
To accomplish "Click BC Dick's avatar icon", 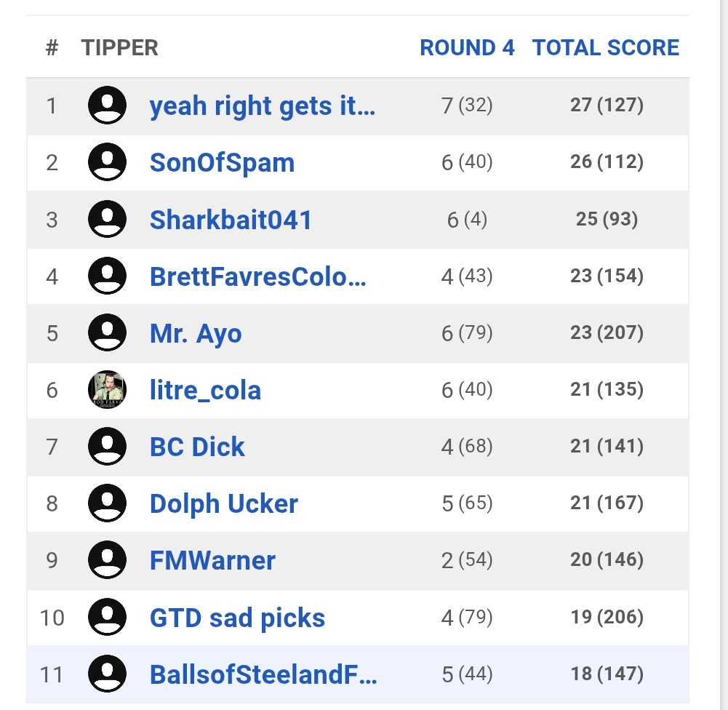I will point(107,446).
